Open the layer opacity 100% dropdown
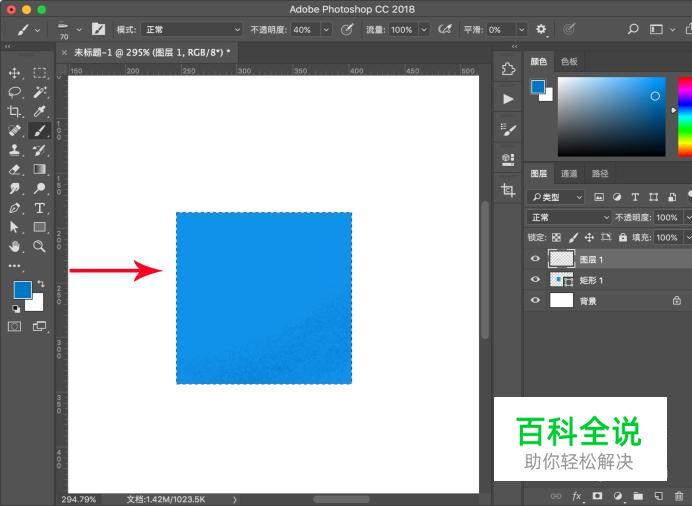Screen dimensions: 692x506 click(x=688, y=217)
